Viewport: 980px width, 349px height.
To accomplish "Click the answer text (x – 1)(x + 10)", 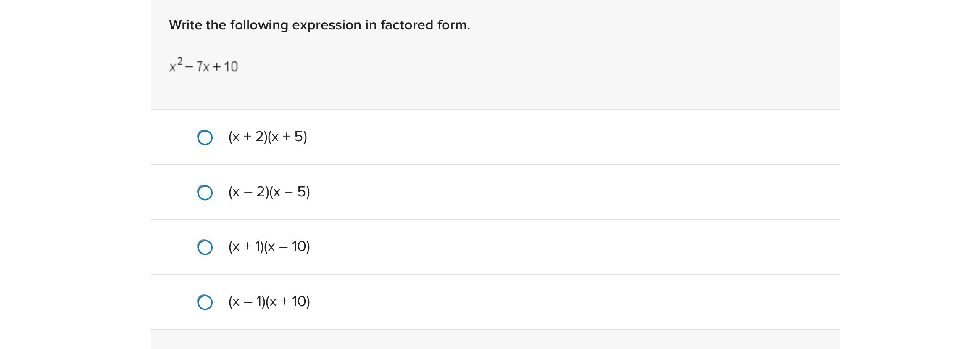I will click(x=269, y=301).
